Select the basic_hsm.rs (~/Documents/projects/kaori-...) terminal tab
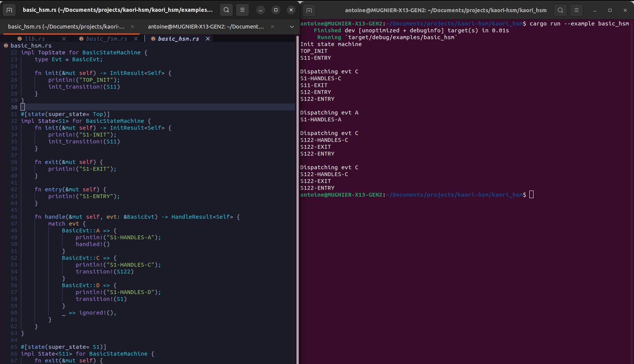Viewport: 634px width, 364px height. click(x=66, y=27)
